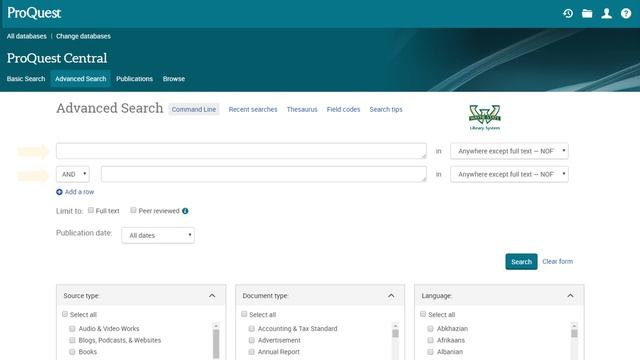
Task: Check the Abkhazian language
Action: point(430,329)
